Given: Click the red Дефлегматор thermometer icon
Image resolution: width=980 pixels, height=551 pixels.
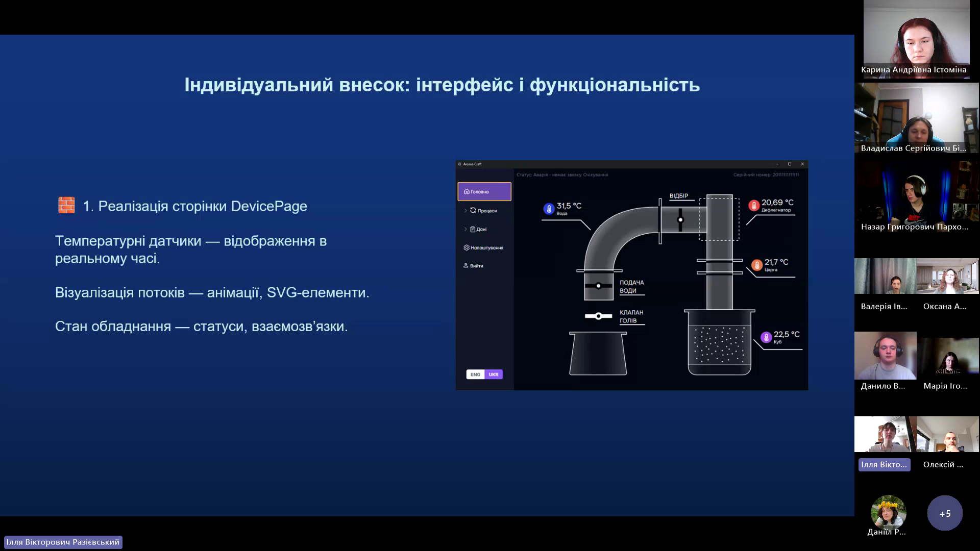Looking at the screenshot, I should (754, 206).
